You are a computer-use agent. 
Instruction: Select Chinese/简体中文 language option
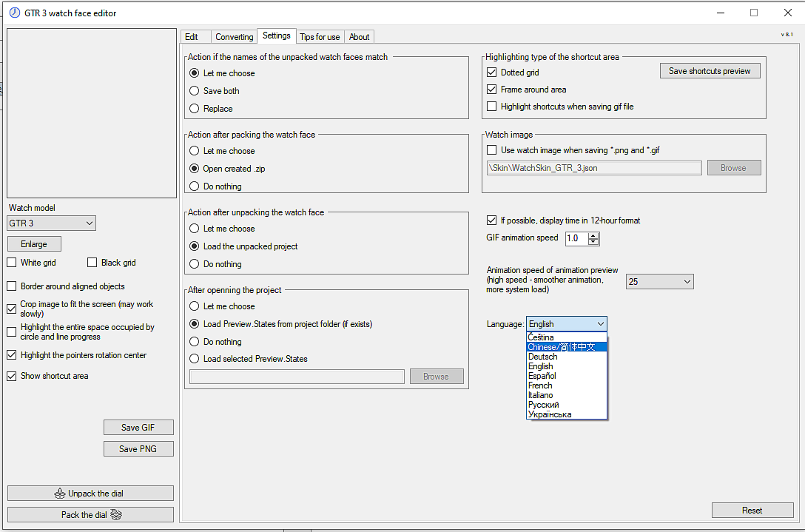567,347
